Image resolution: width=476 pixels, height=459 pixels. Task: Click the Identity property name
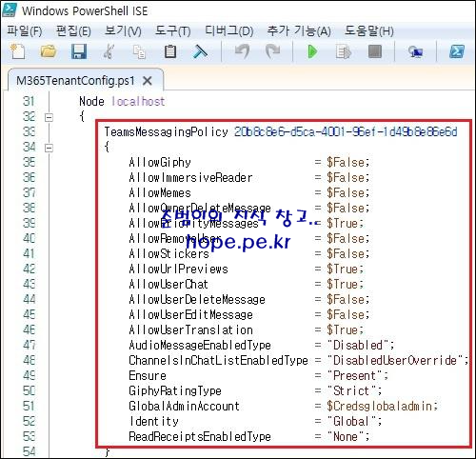tap(154, 421)
